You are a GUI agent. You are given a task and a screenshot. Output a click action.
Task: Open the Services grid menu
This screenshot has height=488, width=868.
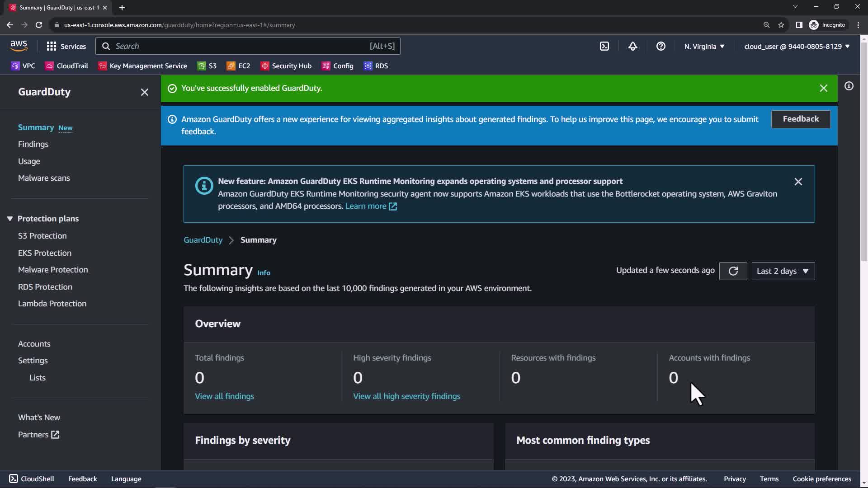[x=66, y=46]
